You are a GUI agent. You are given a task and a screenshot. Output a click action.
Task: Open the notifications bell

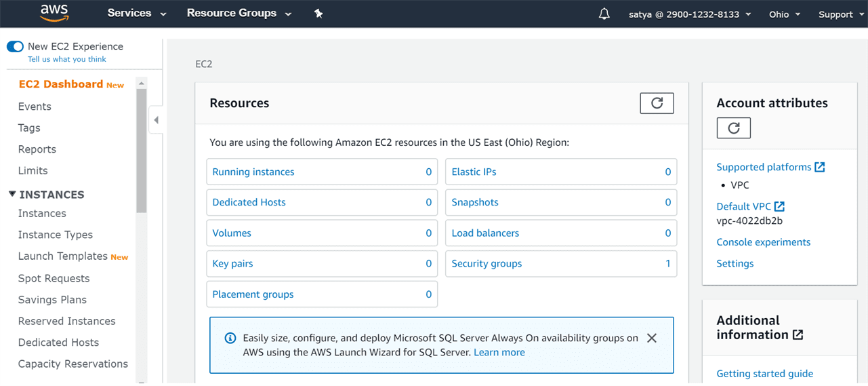pos(604,14)
